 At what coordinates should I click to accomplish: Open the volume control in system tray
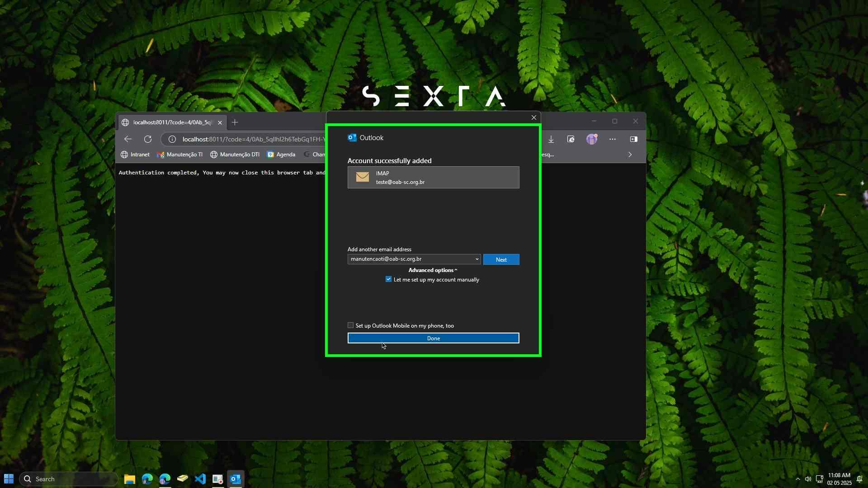(x=808, y=479)
